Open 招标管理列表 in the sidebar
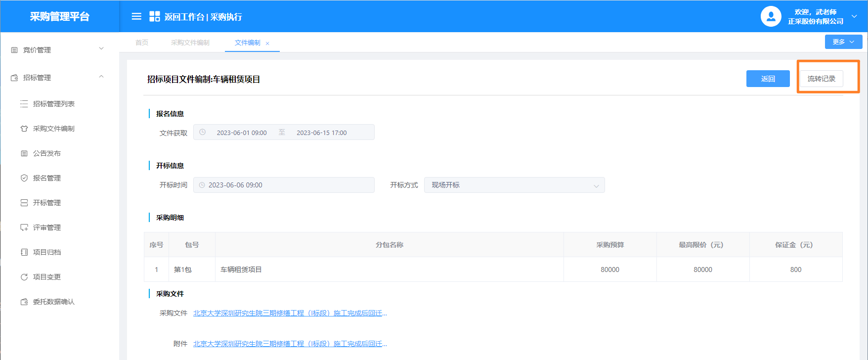Screen dimensions: 868x360 [53, 104]
